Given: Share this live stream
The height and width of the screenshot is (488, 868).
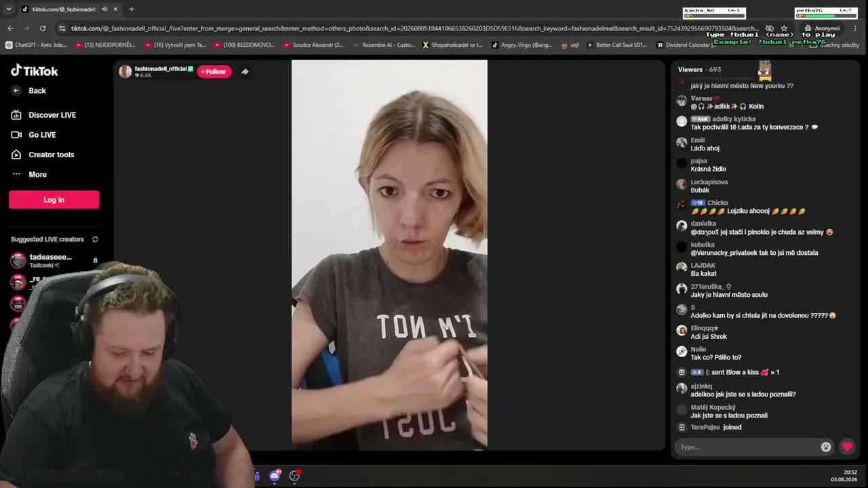Looking at the screenshot, I should coord(245,72).
